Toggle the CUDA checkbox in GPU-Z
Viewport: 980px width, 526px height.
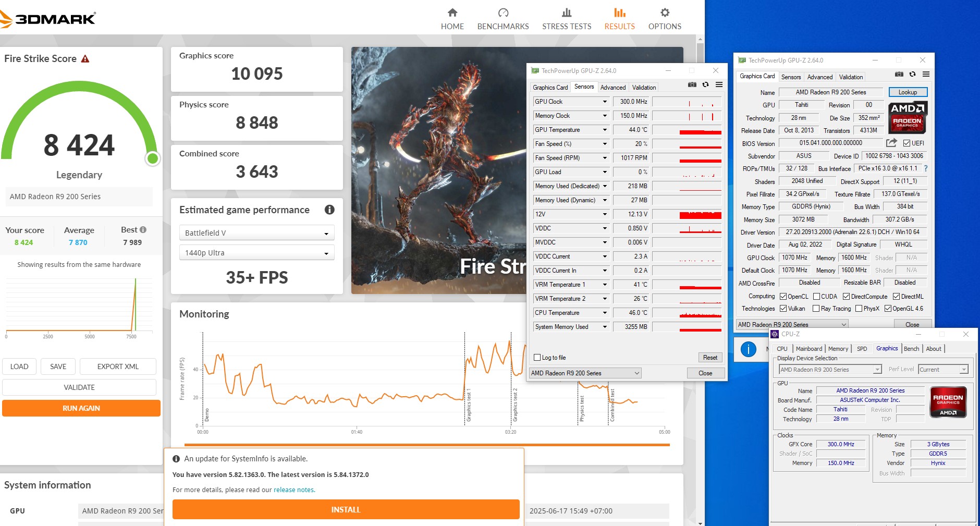[816, 297]
